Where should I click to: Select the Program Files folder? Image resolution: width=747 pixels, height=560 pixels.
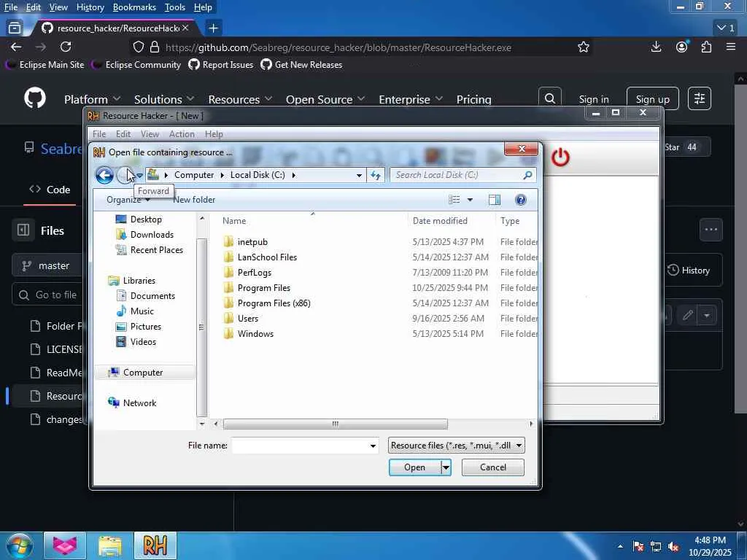point(263,287)
